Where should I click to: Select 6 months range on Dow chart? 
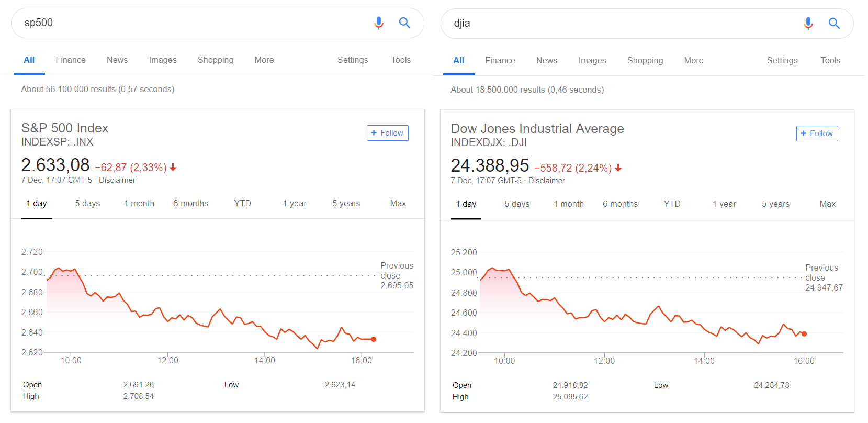(x=621, y=204)
